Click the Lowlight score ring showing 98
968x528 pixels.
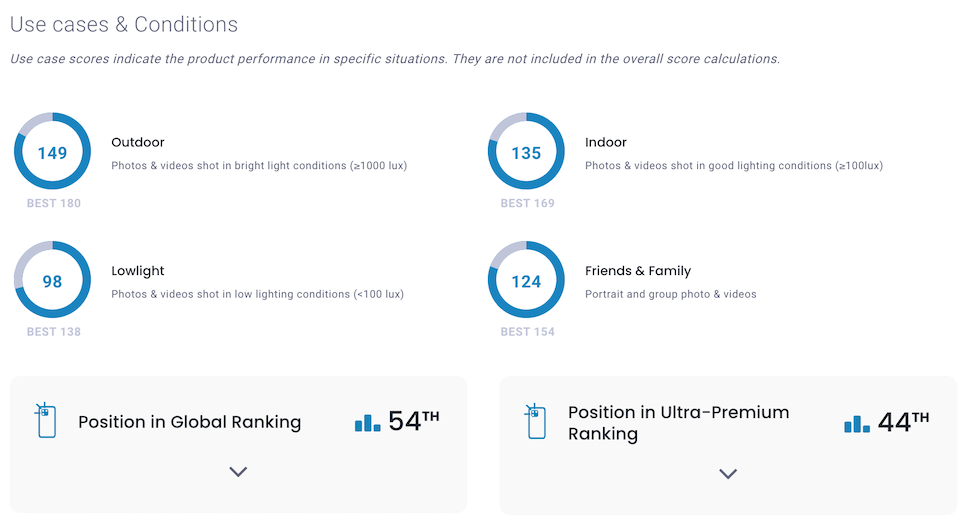click(x=52, y=281)
